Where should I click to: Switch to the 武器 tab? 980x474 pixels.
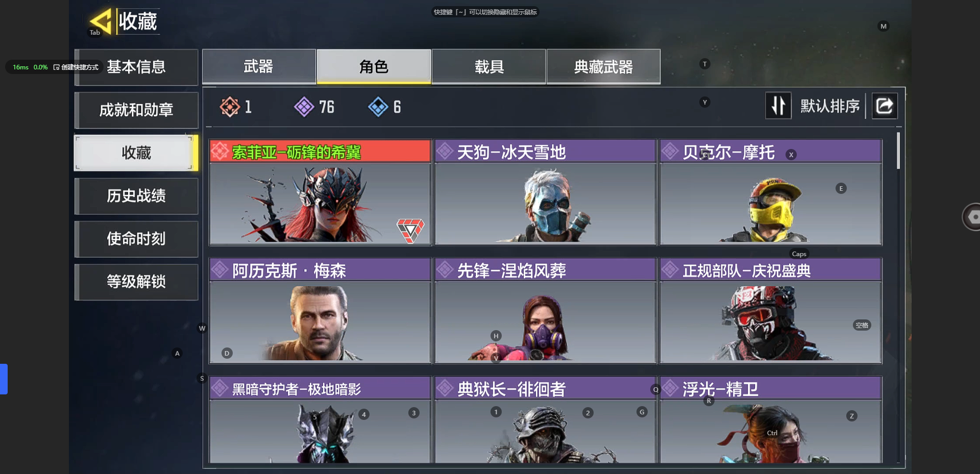[x=259, y=66]
